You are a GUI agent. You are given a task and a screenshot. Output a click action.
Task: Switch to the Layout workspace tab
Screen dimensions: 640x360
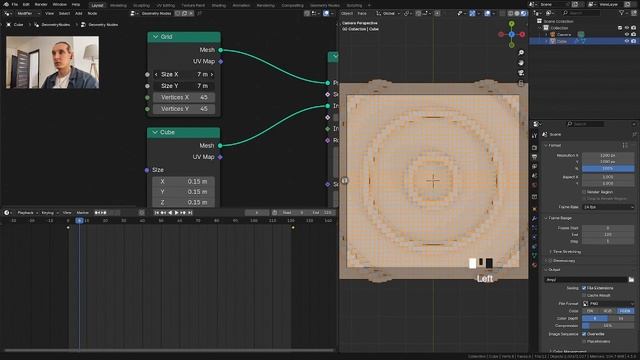click(97, 5)
